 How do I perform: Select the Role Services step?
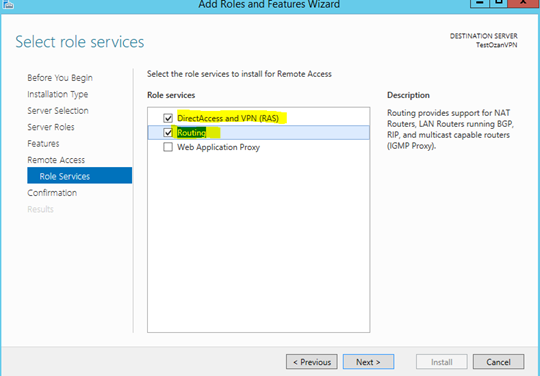[x=80, y=176]
